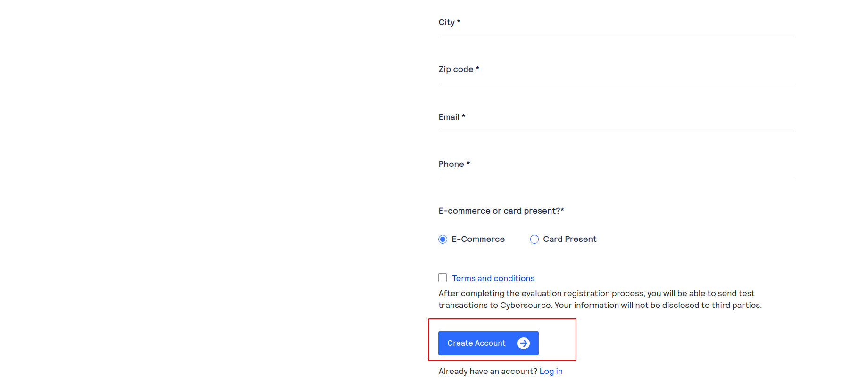Choose the Card Present radio option

point(534,240)
